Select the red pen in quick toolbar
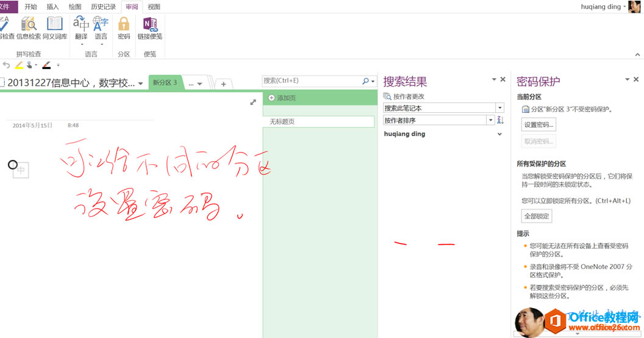Image resolution: width=644 pixels, height=338 pixels. (46, 65)
